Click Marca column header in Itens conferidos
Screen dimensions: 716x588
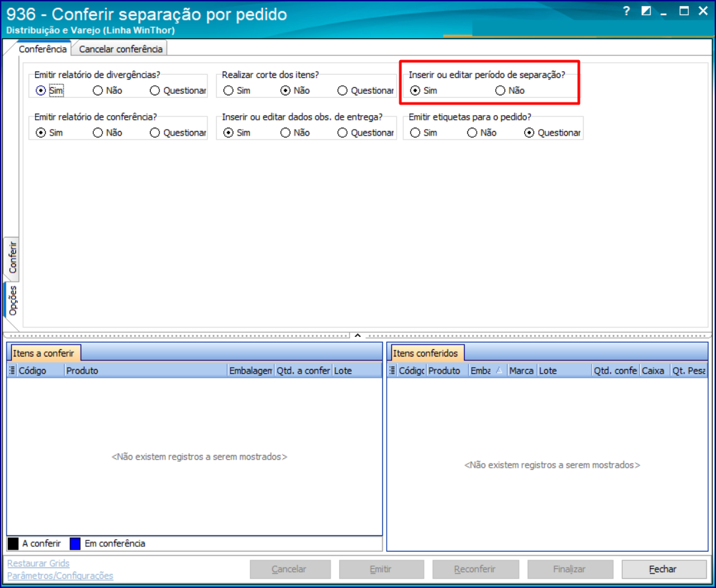522,370
